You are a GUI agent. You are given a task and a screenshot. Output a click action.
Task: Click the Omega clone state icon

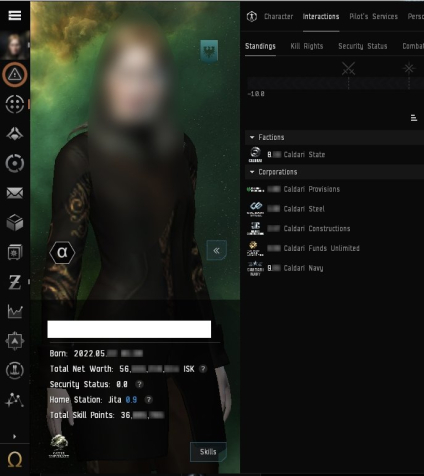coord(15,460)
